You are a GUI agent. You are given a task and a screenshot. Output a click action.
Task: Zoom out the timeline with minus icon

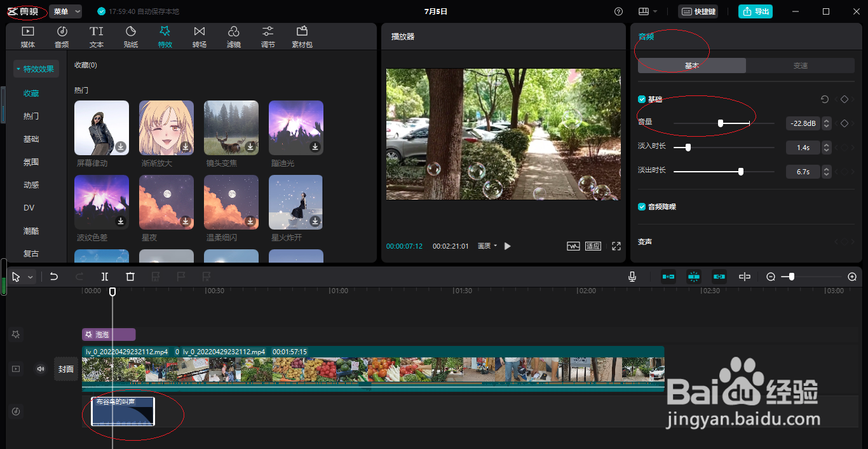click(x=771, y=277)
